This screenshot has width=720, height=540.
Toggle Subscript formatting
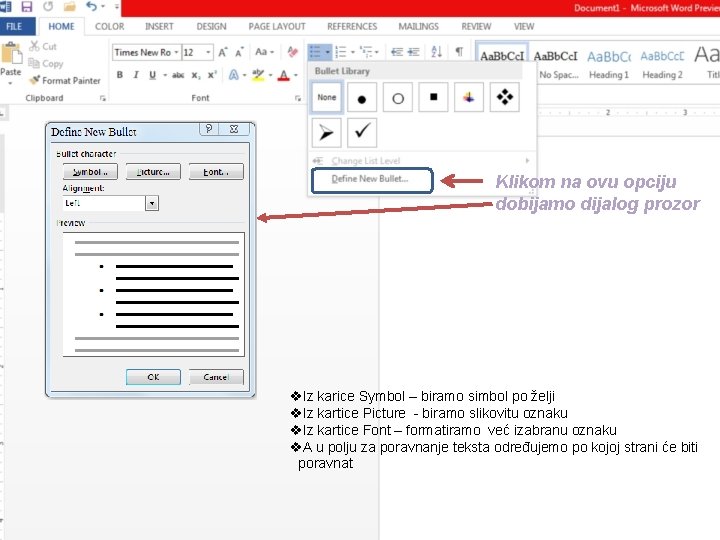click(196, 75)
